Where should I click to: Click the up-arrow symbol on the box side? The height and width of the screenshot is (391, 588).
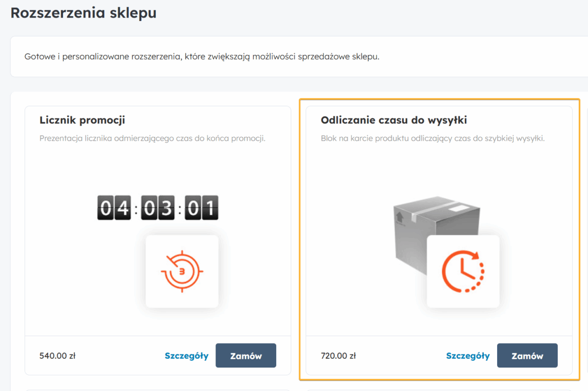[399, 216]
